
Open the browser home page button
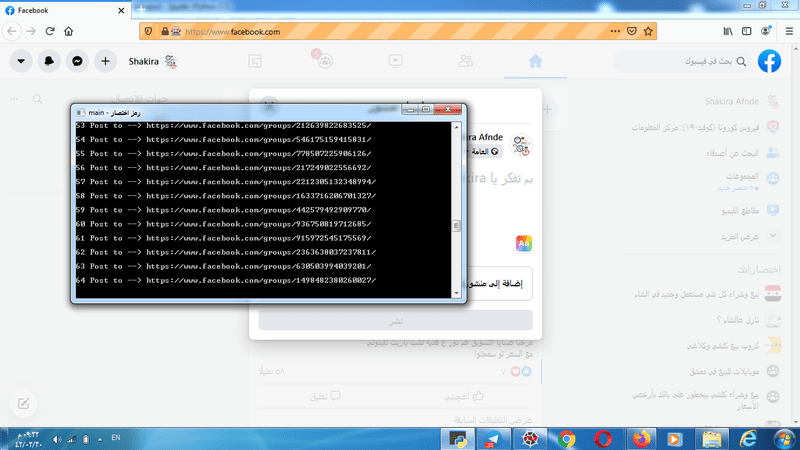point(68,31)
